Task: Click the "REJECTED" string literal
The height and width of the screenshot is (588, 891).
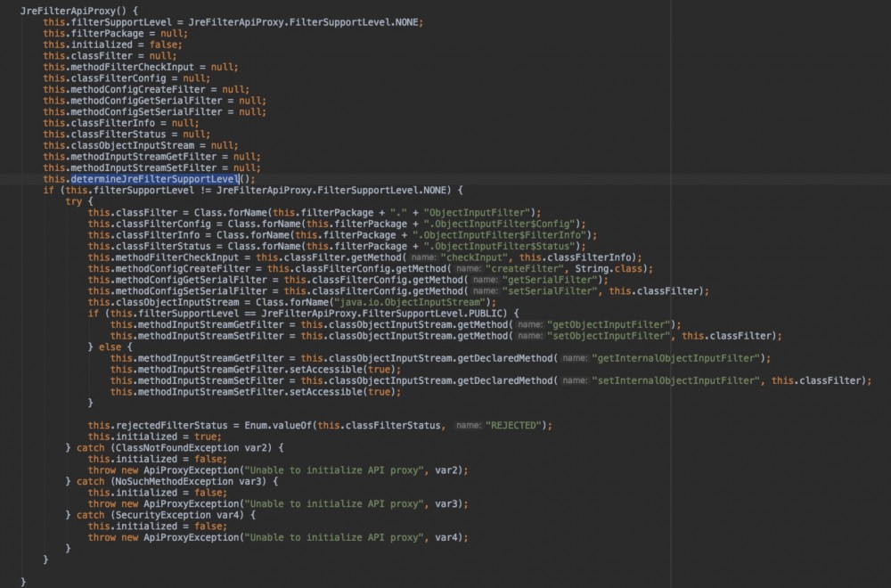Action: (x=513, y=426)
